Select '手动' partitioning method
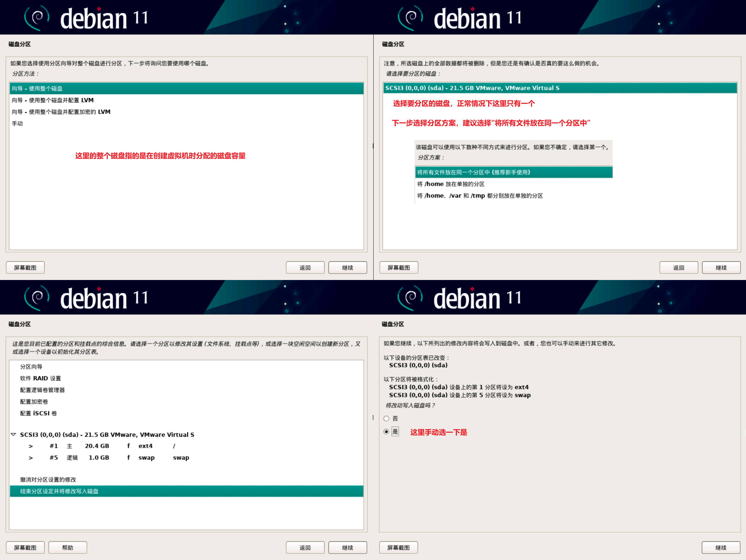Screen dimensions: 746x560 187,124
